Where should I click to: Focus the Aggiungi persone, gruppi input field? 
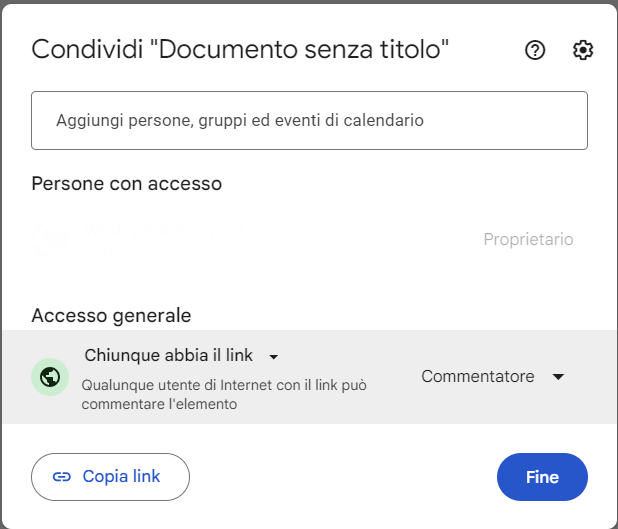[x=309, y=120]
